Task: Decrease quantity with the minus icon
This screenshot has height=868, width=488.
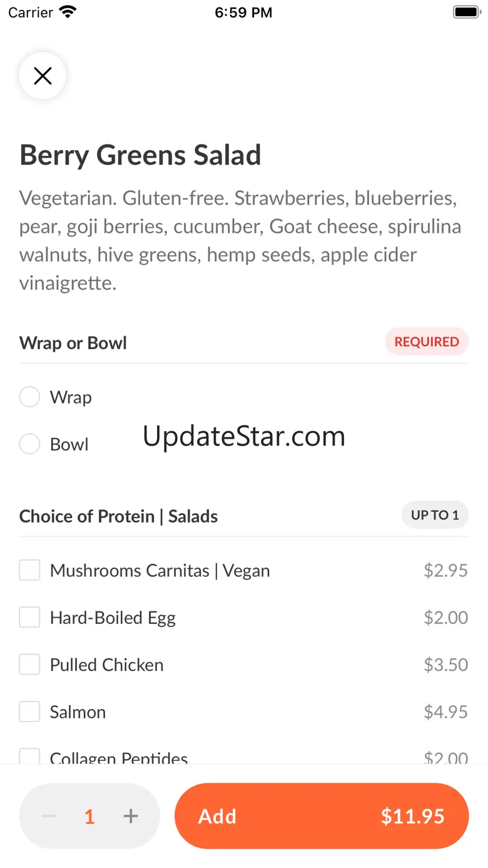Action: (49, 816)
